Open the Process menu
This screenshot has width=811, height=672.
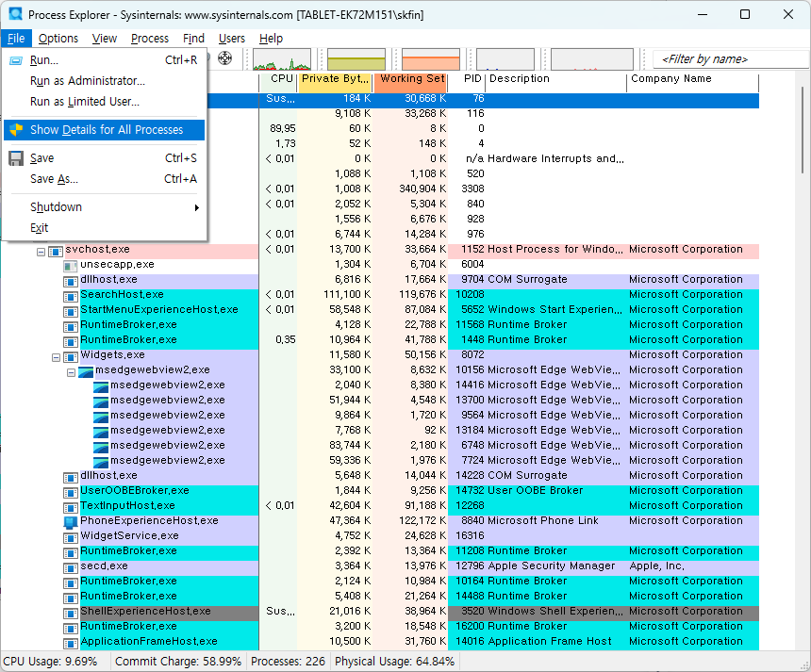[150, 39]
